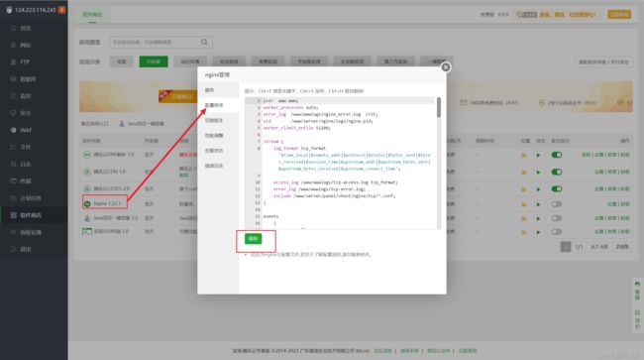Open 网站 in the sidebar

[26, 45]
